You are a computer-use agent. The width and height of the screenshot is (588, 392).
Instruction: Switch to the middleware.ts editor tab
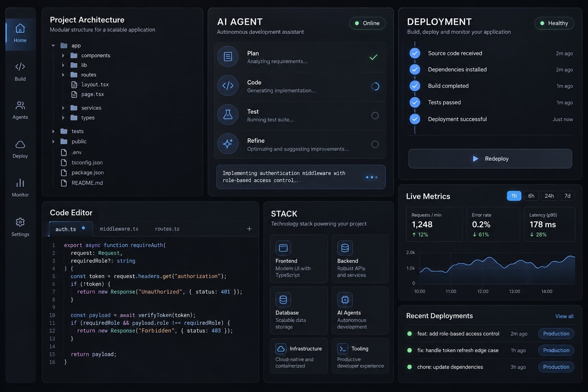[119, 229]
